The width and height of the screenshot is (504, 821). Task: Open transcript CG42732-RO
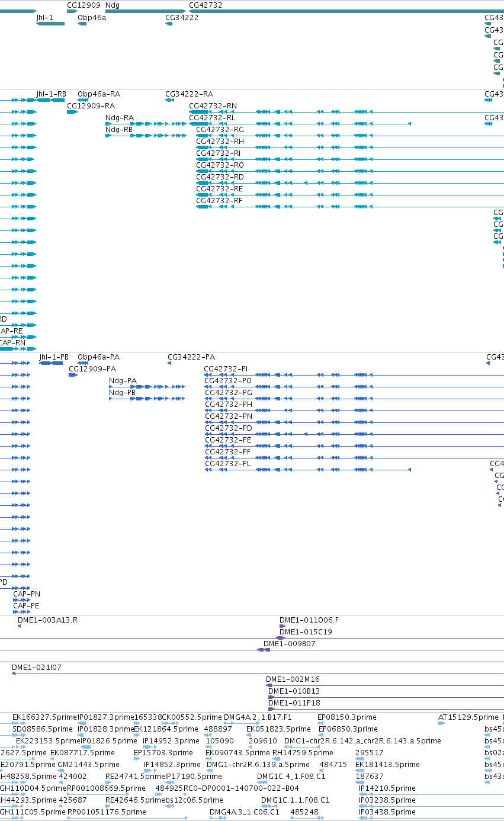[220, 165]
